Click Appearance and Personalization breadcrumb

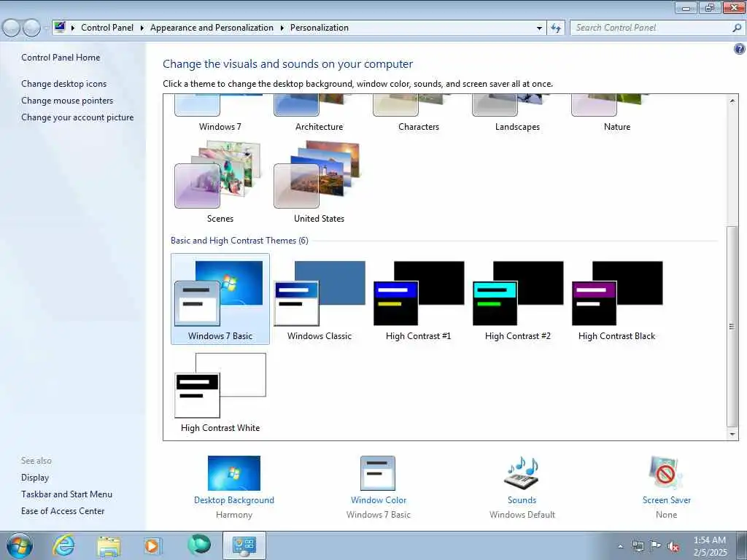(x=212, y=28)
